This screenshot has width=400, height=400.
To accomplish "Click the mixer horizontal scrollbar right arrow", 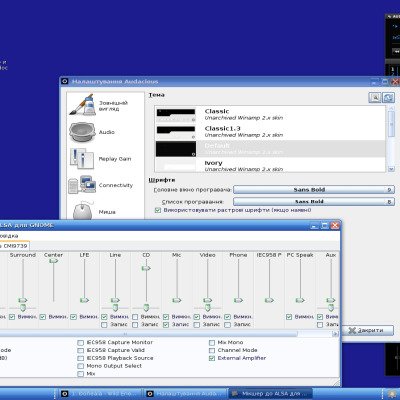I will [x=335, y=334].
